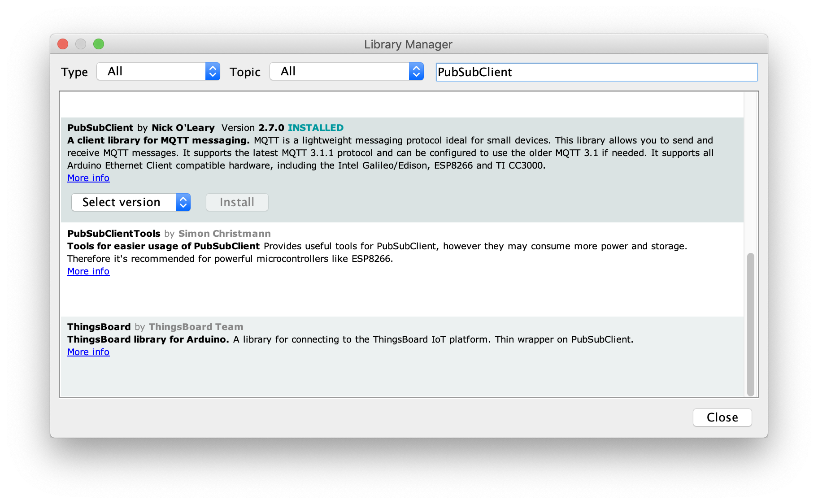The height and width of the screenshot is (504, 818).
Task: Click the Install button
Action: [237, 202]
